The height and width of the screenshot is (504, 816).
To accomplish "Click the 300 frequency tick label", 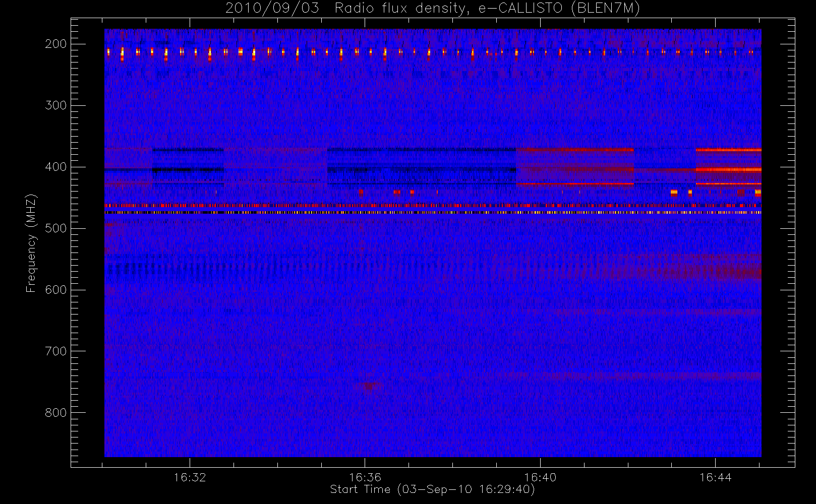I will pyautogui.click(x=56, y=105).
